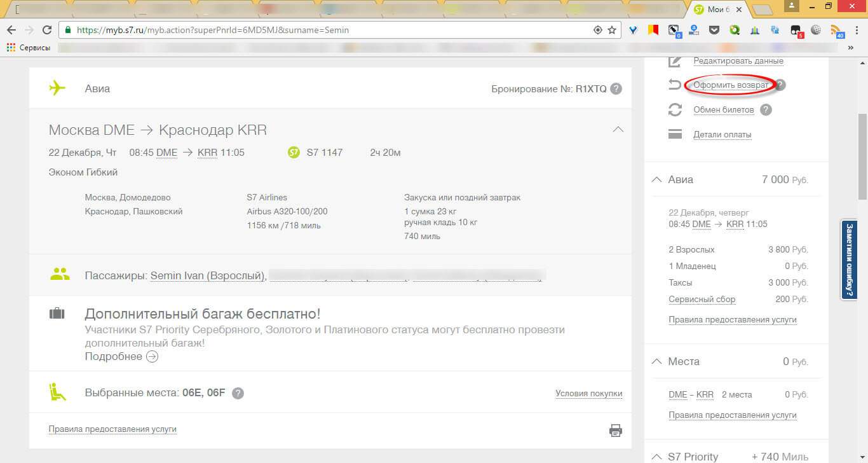Click the circled arrow next to Подробнее
Image resolution: width=868 pixels, height=463 pixels.
pos(152,357)
